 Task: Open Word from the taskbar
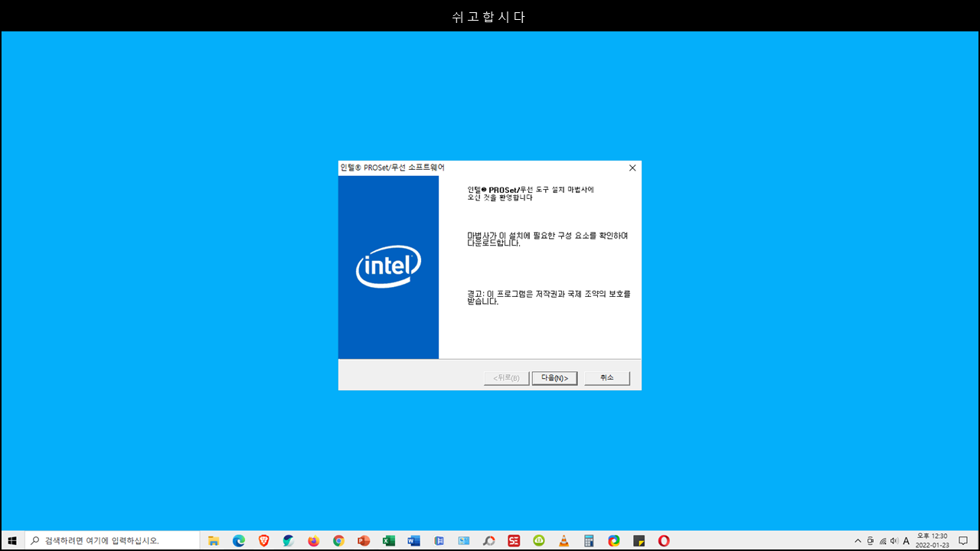click(414, 541)
